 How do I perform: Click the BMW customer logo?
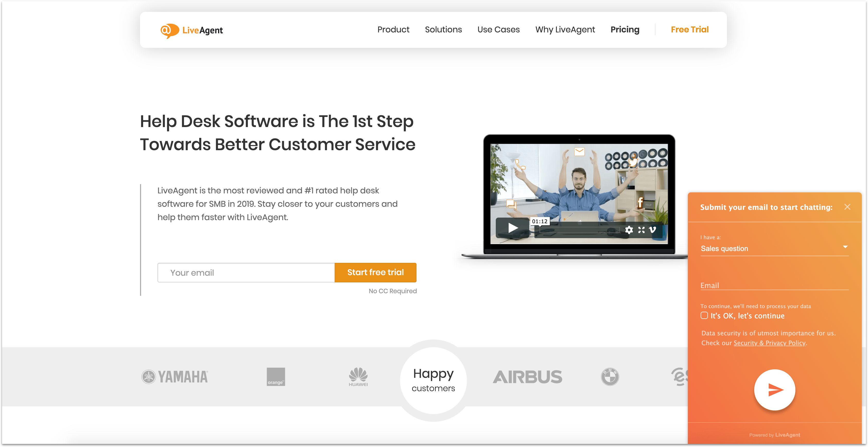point(610,377)
